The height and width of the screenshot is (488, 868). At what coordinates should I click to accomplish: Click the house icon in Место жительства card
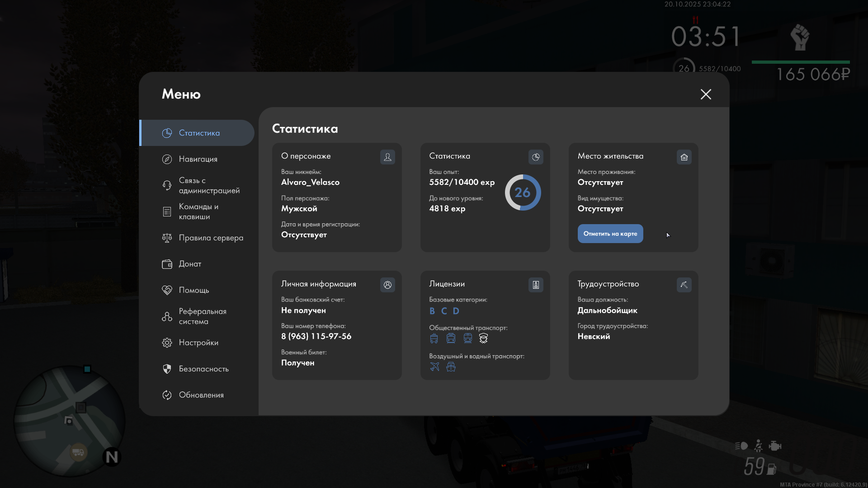point(684,157)
